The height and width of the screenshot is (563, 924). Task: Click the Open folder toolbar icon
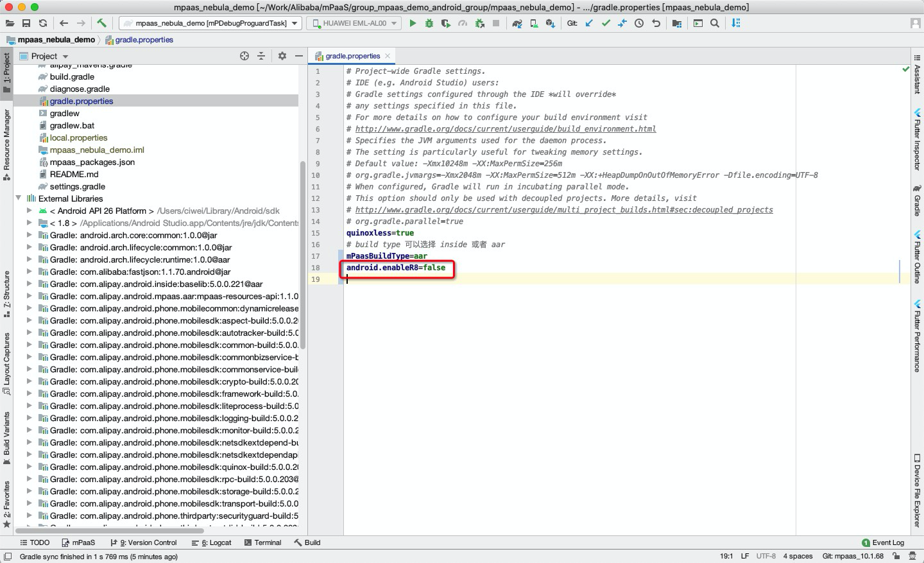(10, 23)
